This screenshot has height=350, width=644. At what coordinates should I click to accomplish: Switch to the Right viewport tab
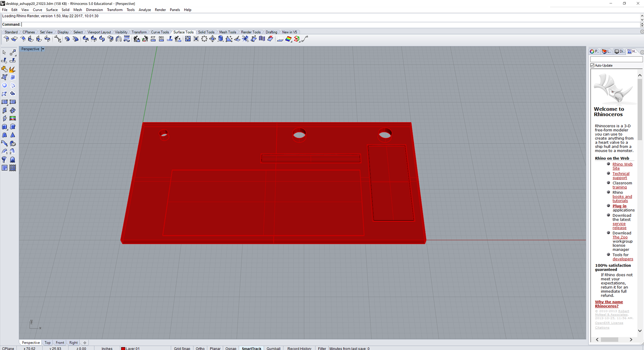pyautogui.click(x=73, y=343)
